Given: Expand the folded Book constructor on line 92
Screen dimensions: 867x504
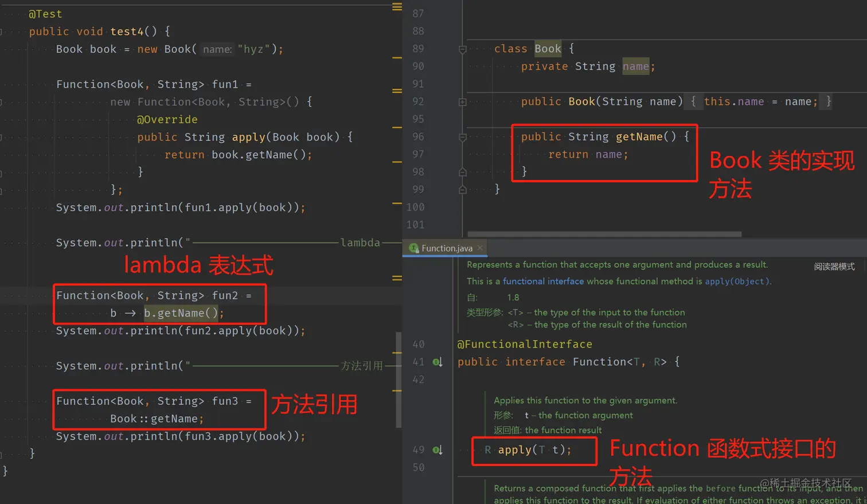Looking at the screenshot, I should pyautogui.click(x=463, y=102).
